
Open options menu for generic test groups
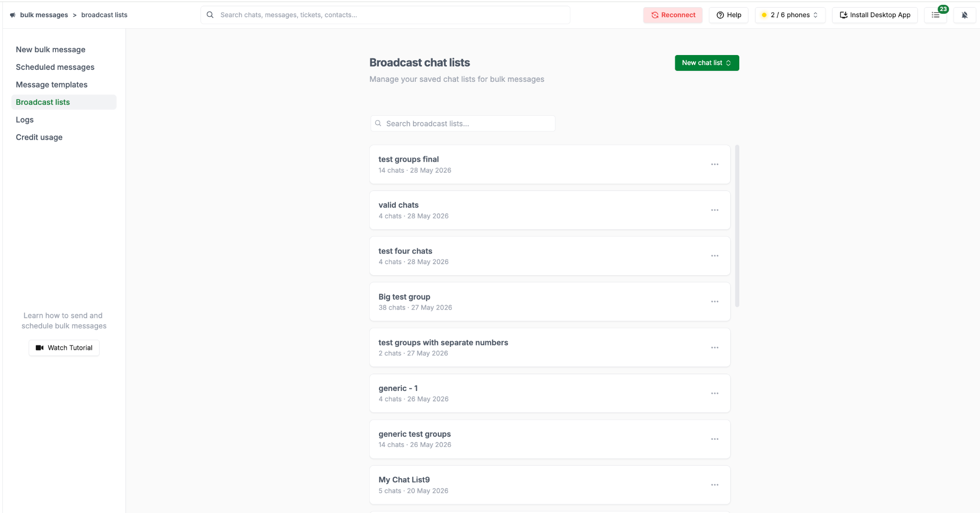point(714,439)
